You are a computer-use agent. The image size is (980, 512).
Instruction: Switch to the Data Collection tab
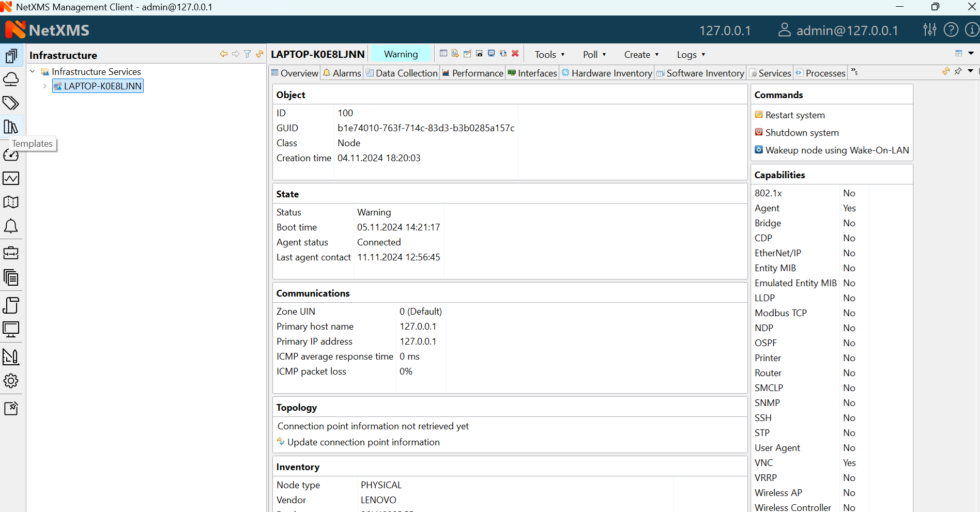coord(402,73)
